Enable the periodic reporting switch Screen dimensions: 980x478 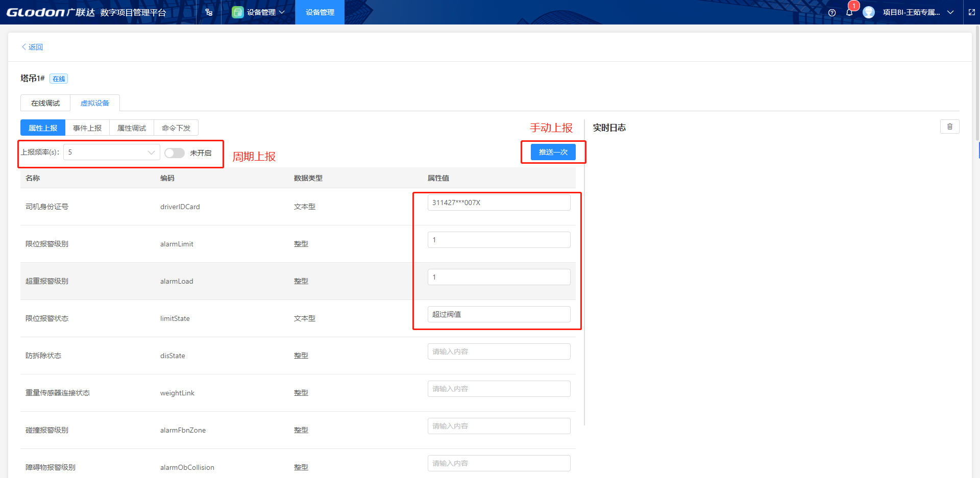[175, 153]
